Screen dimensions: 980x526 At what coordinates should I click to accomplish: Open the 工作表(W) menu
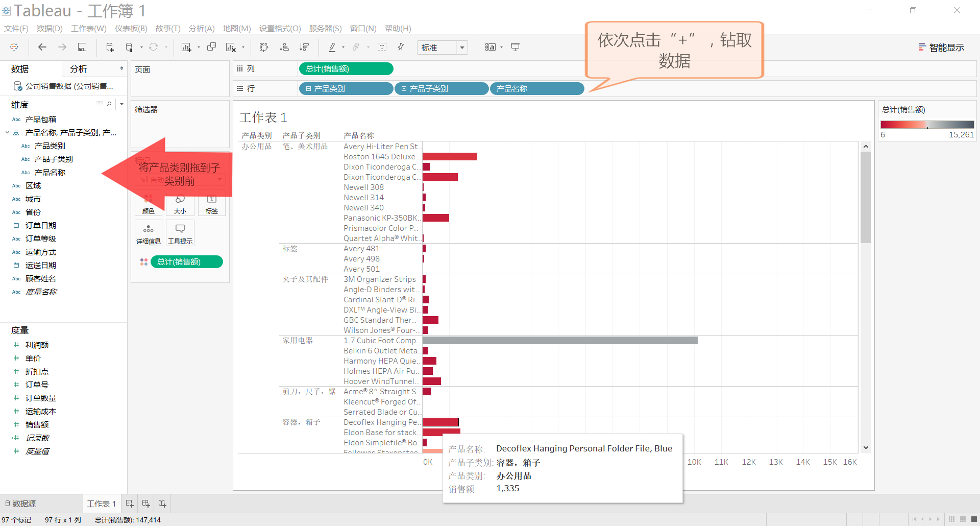tap(89, 29)
